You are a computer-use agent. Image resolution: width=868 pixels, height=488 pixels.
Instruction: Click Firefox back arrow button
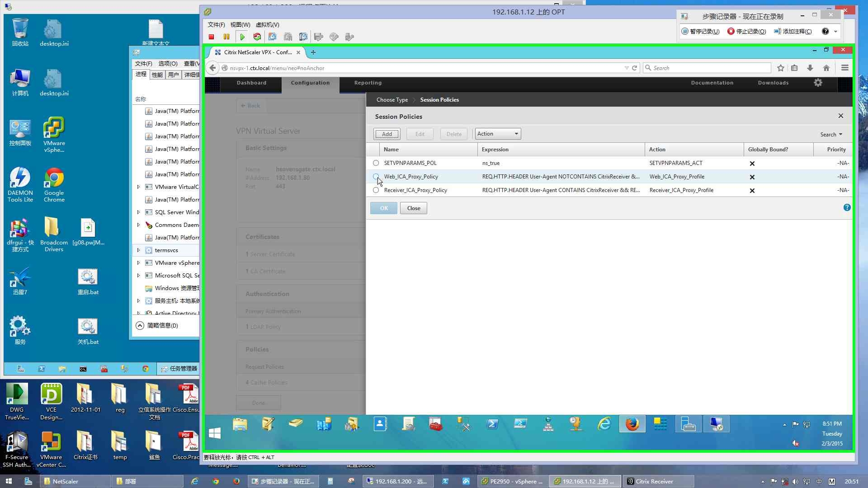pyautogui.click(x=213, y=68)
